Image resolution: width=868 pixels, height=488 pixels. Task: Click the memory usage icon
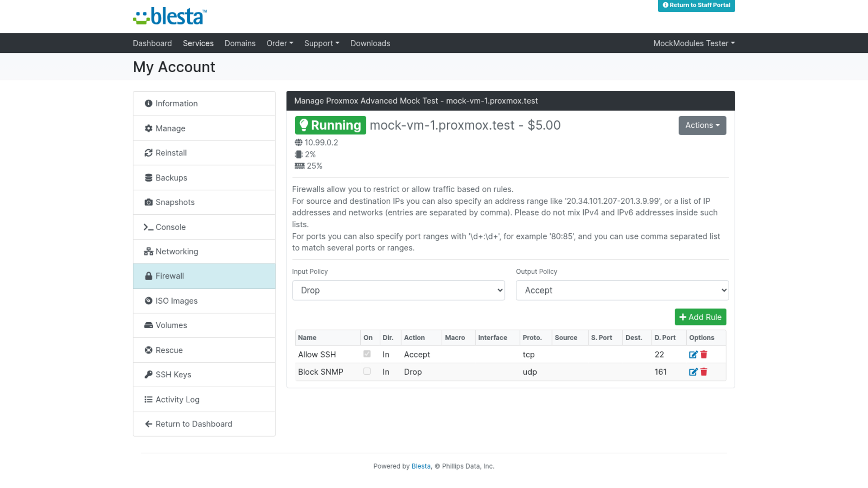coord(299,166)
